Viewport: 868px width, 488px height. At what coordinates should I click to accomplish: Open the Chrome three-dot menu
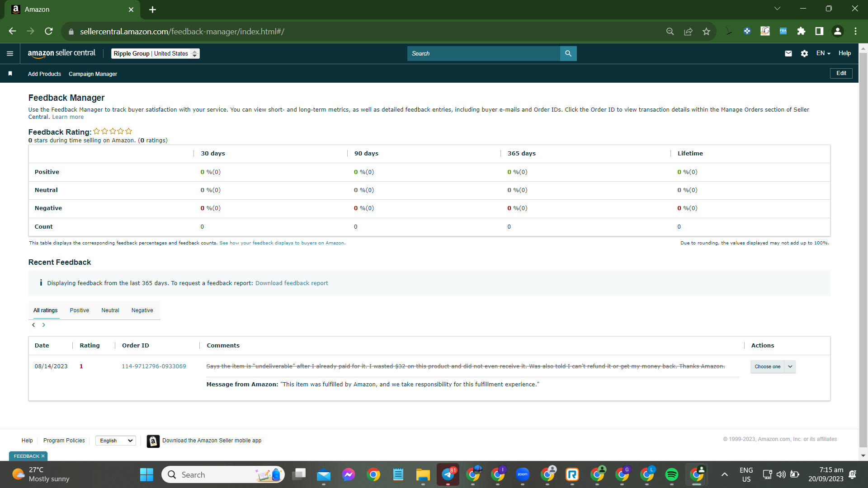click(x=855, y=31)
